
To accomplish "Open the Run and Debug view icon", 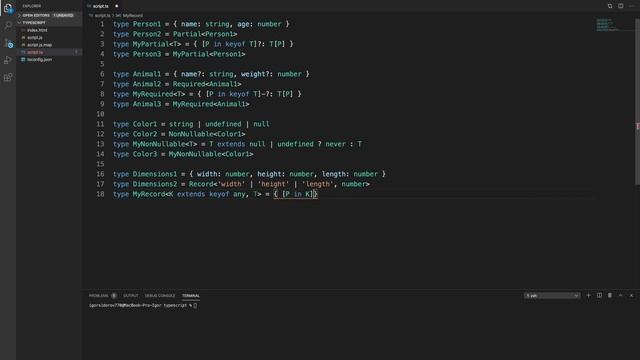I will point(8,60).
